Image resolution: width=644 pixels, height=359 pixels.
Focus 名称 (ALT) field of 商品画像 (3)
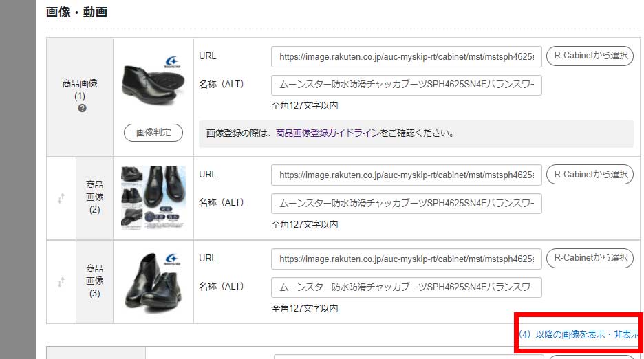pyautogui.click(x=406, y=287)
